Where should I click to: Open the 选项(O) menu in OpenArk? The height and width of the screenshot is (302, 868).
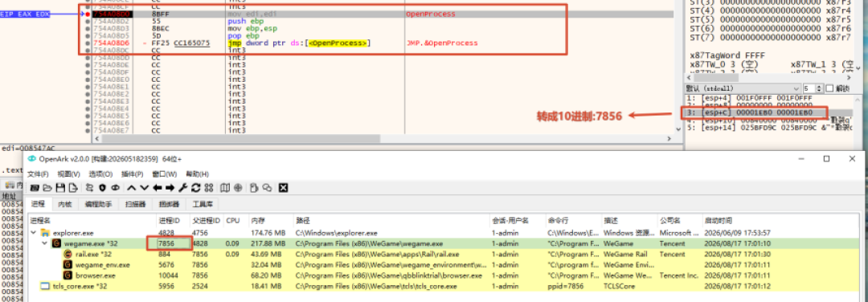point(100,174)
